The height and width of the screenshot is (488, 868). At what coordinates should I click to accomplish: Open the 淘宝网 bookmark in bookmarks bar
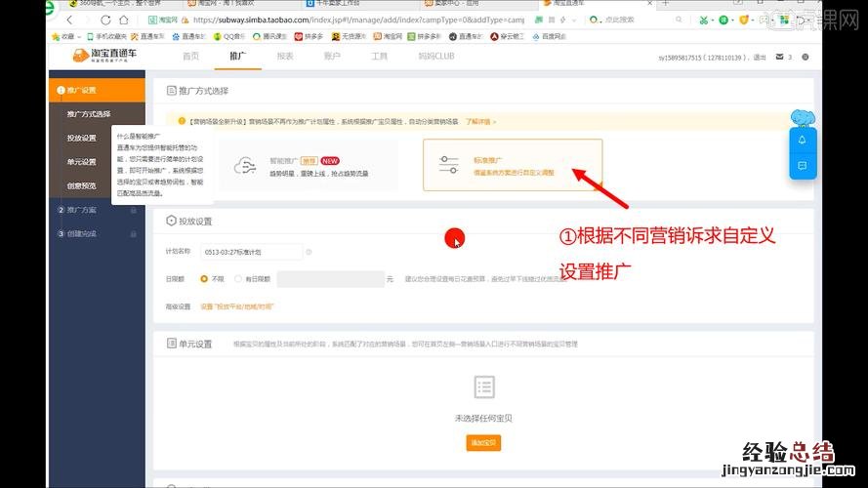coord(388,36)
